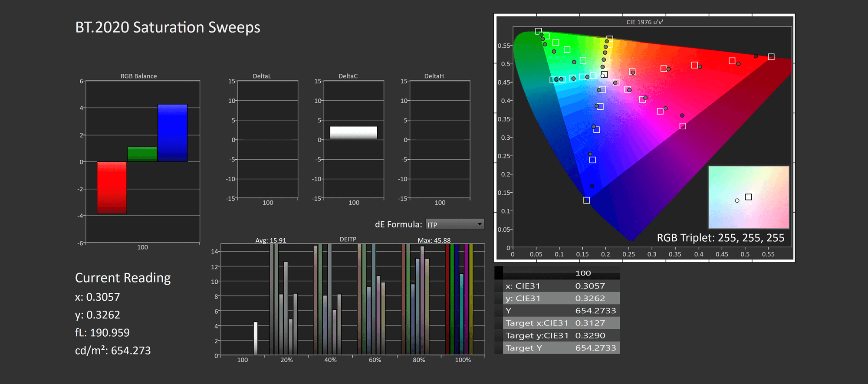Click the red bar in RGB Balance
Viewport: 868px width, 384px height.
click(x=112, y=187)
